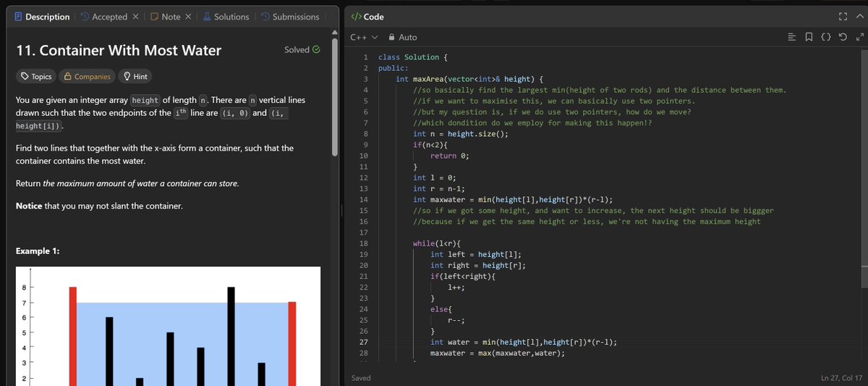Open the C++ language dropdown

pyautogui.click(x=364, y=37)
